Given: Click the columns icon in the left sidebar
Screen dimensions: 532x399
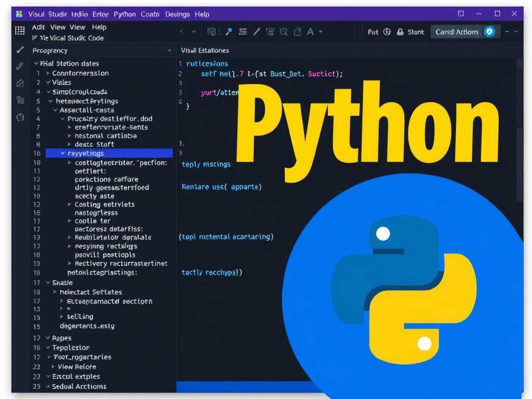Looking at the screenshot, I should pos(20,100).
